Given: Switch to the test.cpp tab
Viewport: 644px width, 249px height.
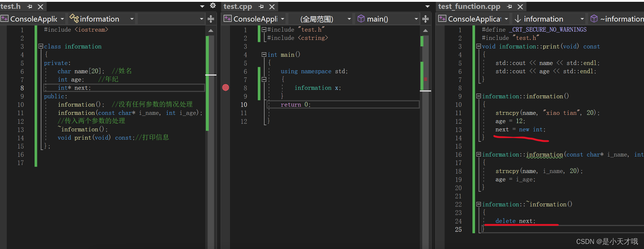Looking at the screenshot, I should point(238,6).
